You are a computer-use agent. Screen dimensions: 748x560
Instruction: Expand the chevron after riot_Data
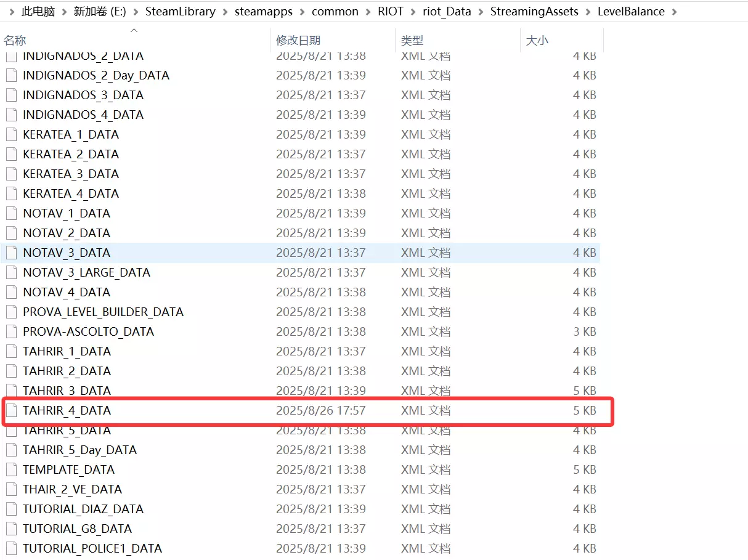click(x=481, y=12)
